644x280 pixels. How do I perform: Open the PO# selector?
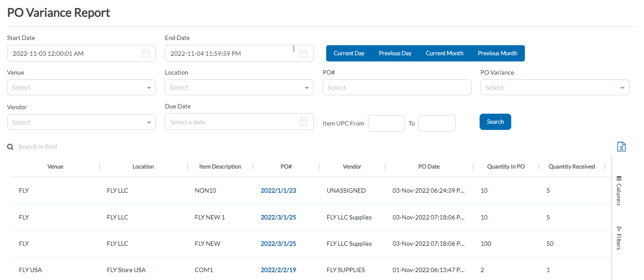(397, 87)
